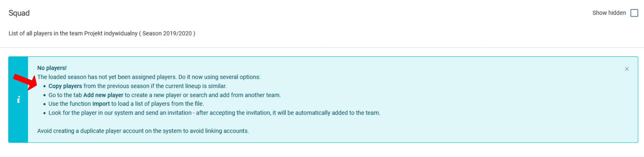Click the bold Add new player text
Viewport: 644px width, 157px height.
[x=103, y=95]
